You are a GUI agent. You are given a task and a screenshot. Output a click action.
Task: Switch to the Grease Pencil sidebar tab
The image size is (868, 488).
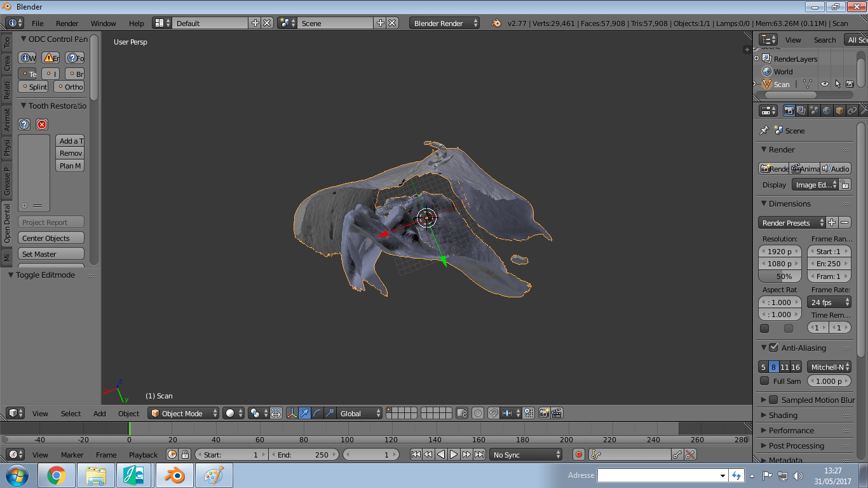(7, 181)
